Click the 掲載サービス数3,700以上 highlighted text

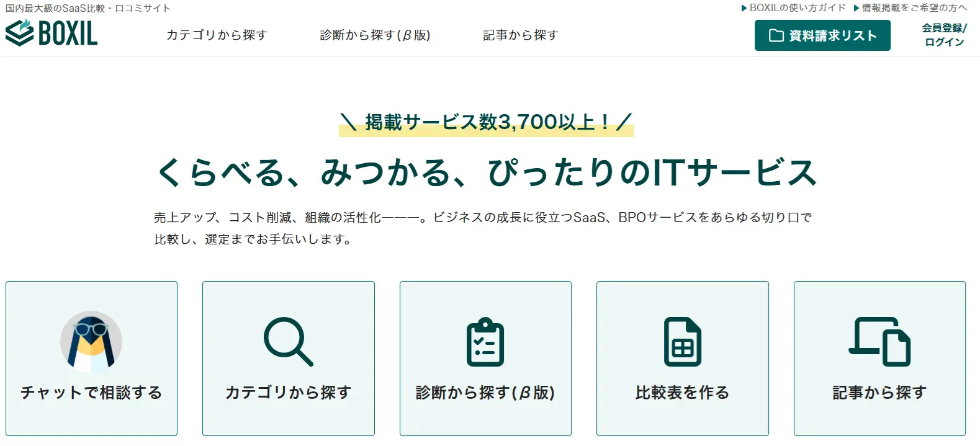tap(486, 122)
